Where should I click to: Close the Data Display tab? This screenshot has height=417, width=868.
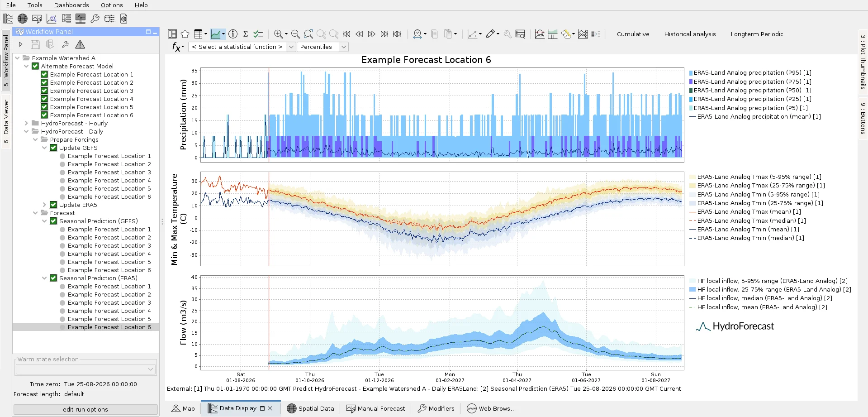pos(270,408)
